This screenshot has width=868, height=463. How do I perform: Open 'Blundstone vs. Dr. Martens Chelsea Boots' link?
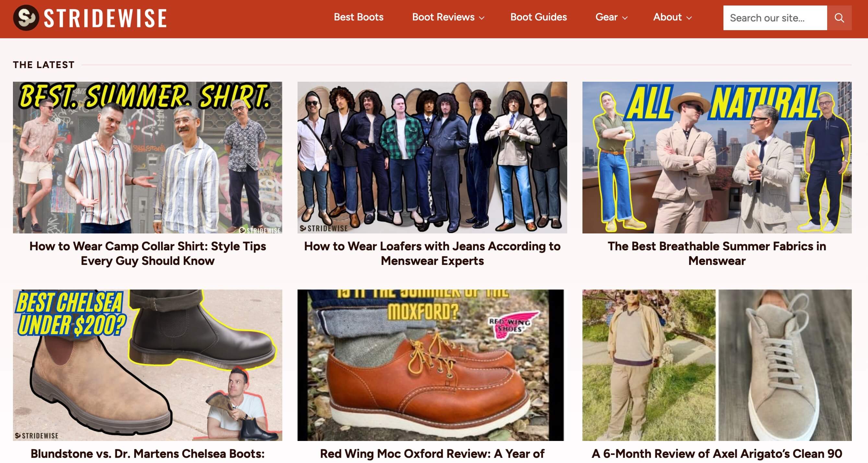point(147,454)
